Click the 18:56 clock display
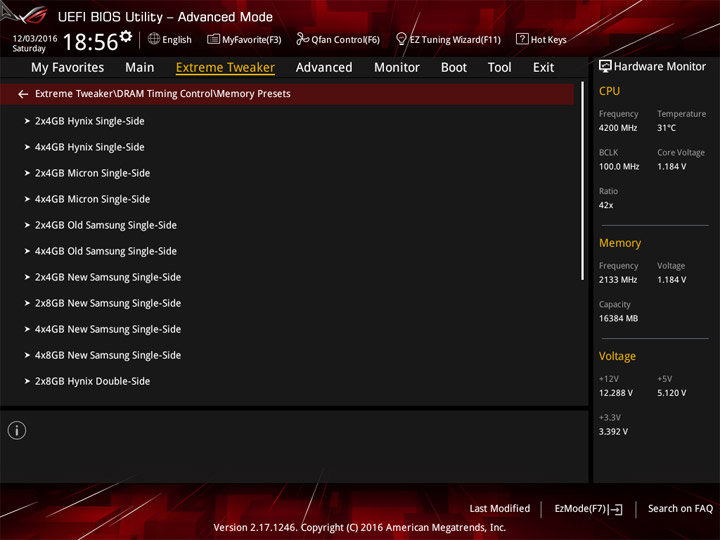 90,42
